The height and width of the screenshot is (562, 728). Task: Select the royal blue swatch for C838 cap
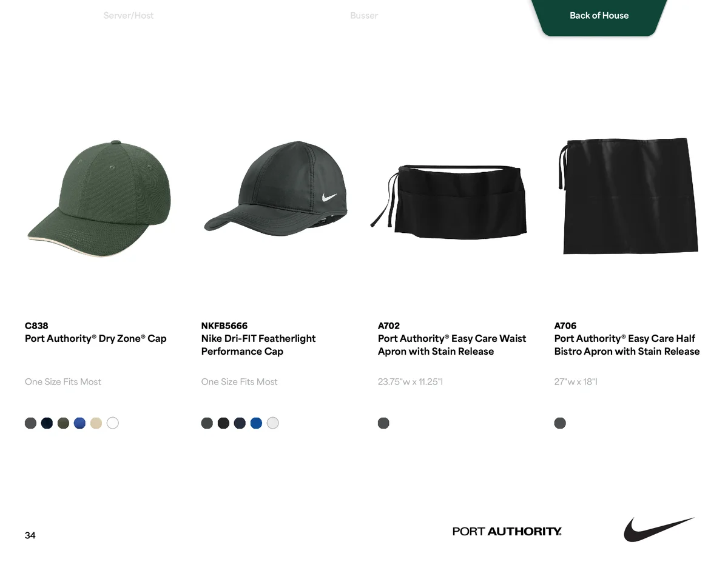79,423
